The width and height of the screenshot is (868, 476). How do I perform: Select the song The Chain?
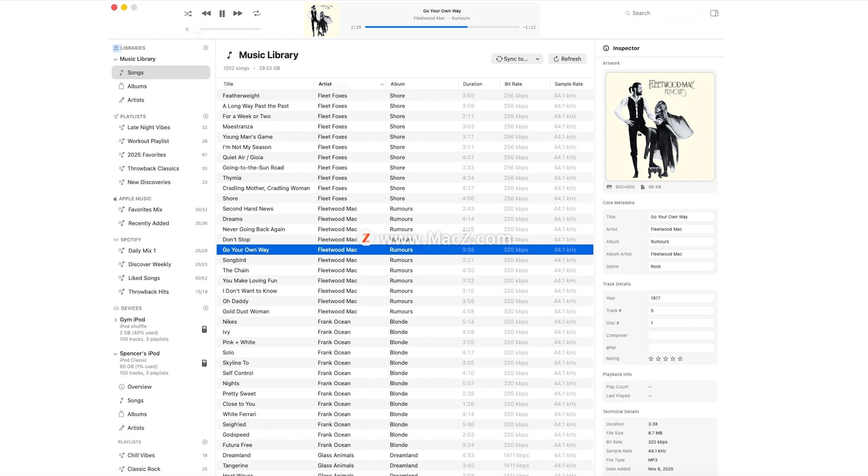point(405,271)
